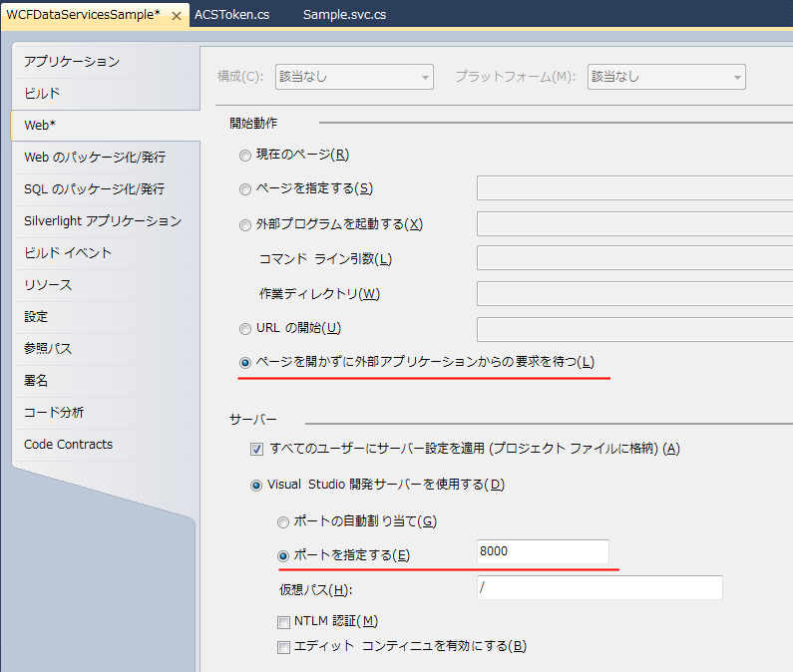Go to the ビルド settings page
This screenshot has height=672, width=793.
pyautogui.click(x=42, y=94)
